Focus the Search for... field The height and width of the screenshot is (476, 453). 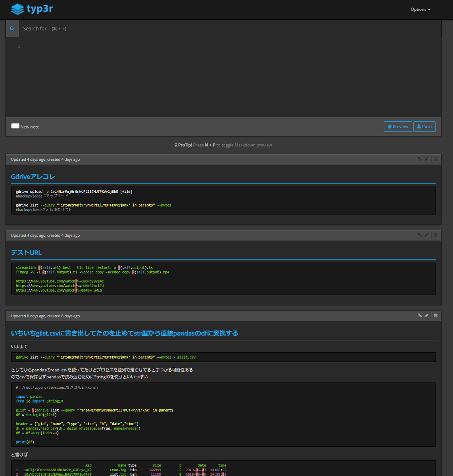[x=230, y=29]
